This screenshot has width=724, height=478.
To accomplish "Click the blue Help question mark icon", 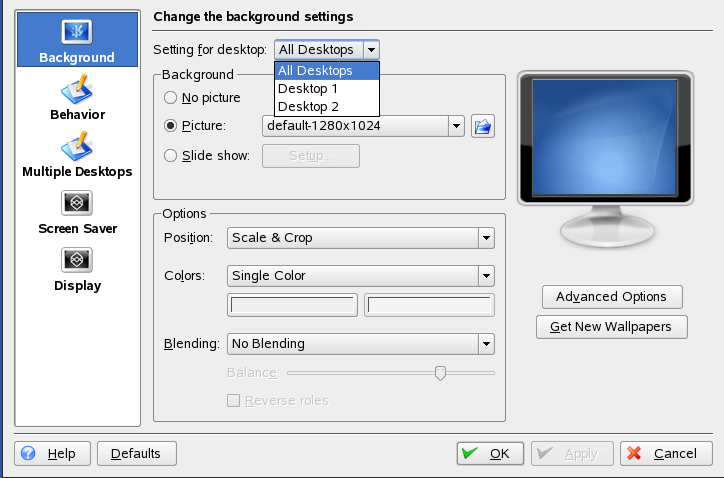I will coord(28,454).
